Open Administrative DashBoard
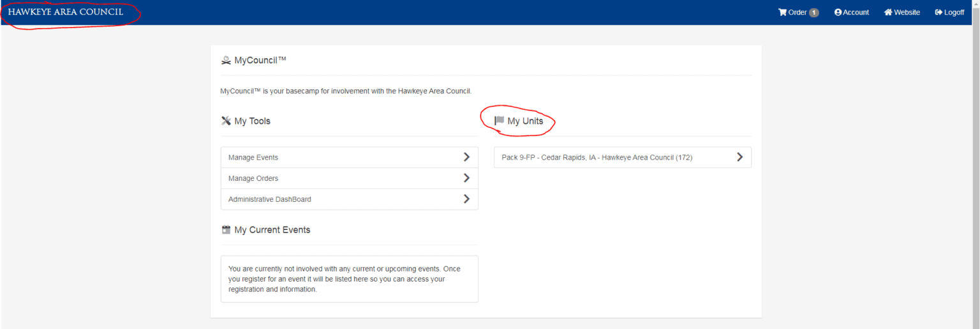980x329 pixels. click(349, 199)
